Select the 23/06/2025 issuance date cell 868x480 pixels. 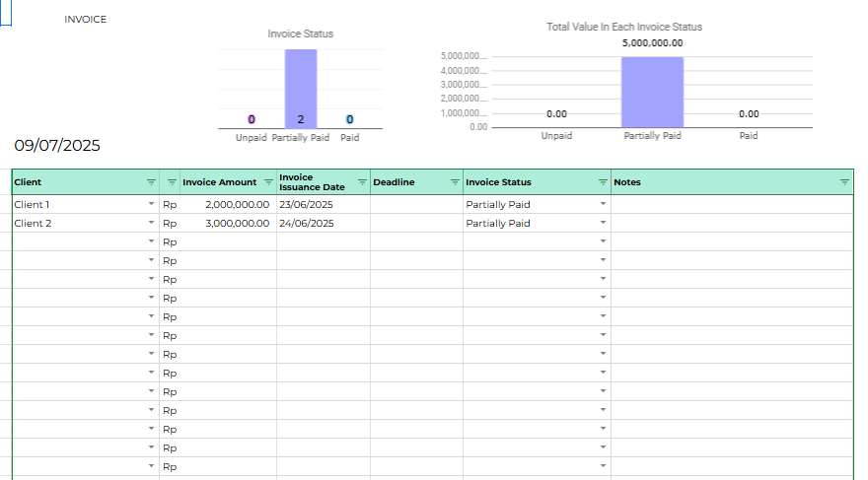pyautogui.click(x=324, y=205)
